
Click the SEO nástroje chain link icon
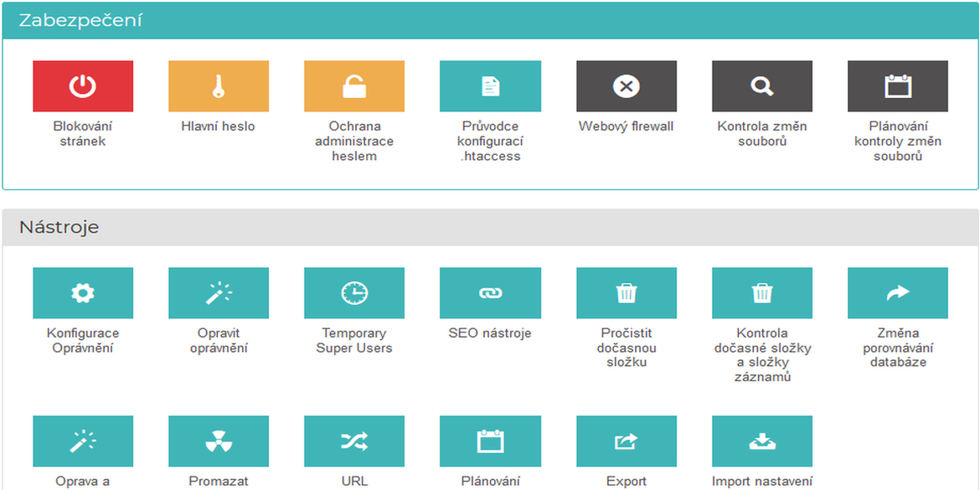click(x=490, y=293)
